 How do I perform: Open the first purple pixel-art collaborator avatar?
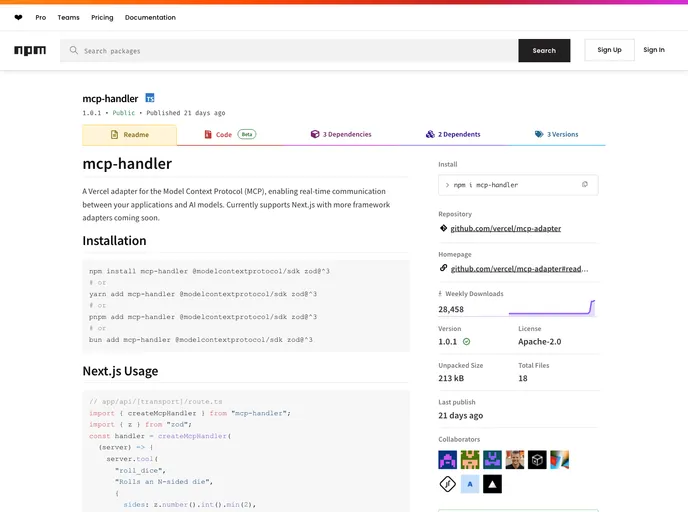coord(448,460)
